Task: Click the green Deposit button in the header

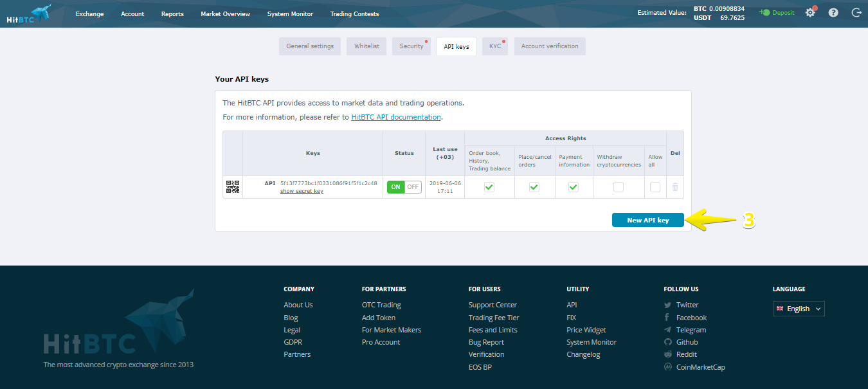Action: pyautogui.click(x=776, y=13)
